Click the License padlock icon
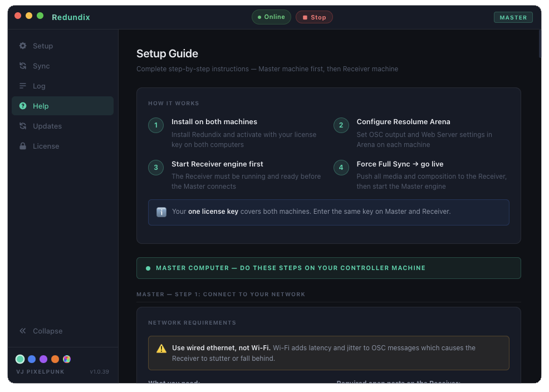Screen dimensions: 549x392 coord(23,146)
